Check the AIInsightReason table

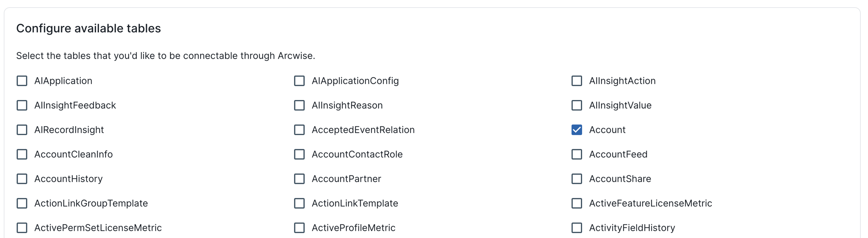(299, 105)
